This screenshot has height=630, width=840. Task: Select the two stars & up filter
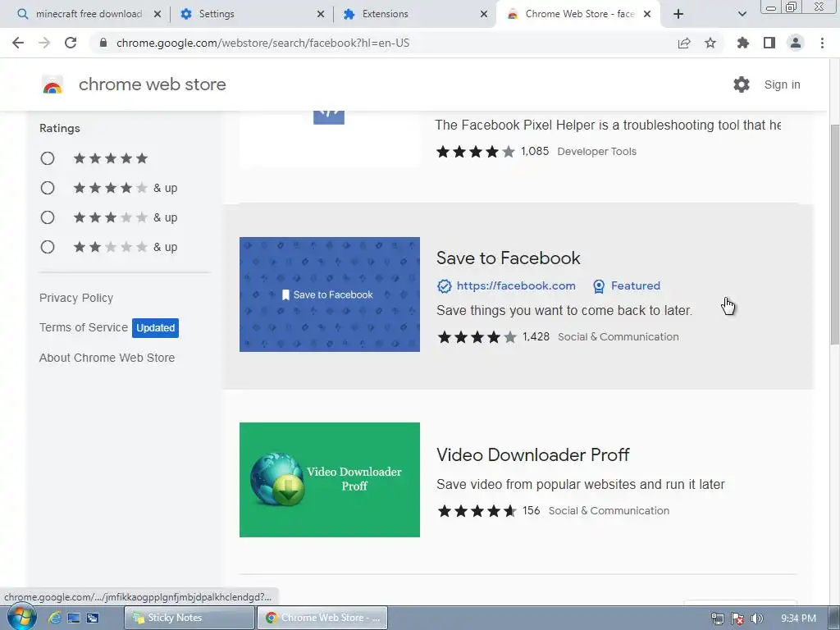pos(48,247)
